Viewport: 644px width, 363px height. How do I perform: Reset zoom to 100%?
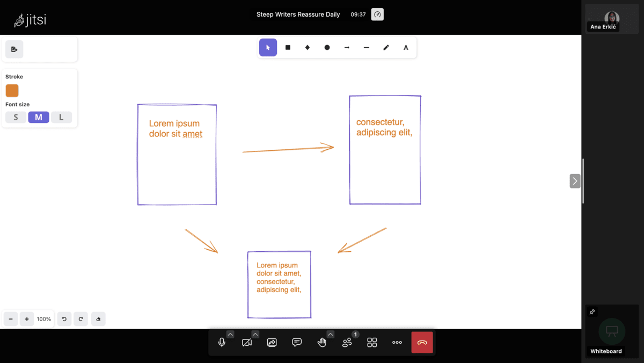[43, 318]
